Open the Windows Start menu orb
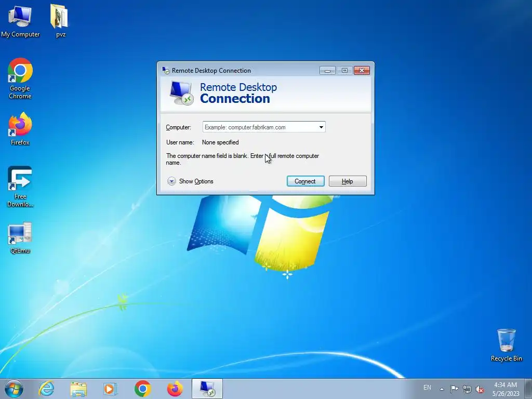The image size is (532, 399). click(14, 389)
